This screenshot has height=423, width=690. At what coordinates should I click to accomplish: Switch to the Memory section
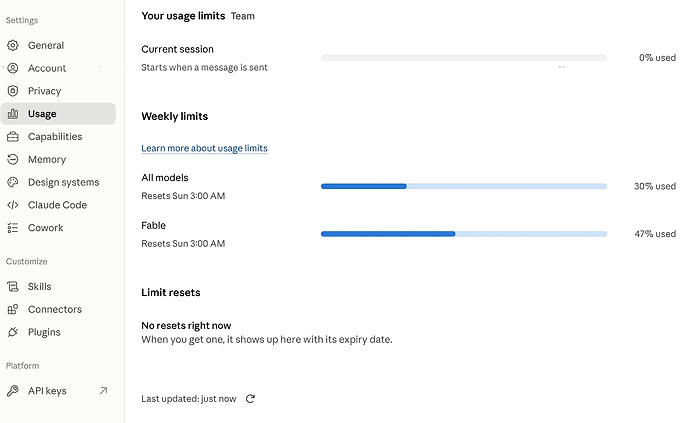point(58,159)
